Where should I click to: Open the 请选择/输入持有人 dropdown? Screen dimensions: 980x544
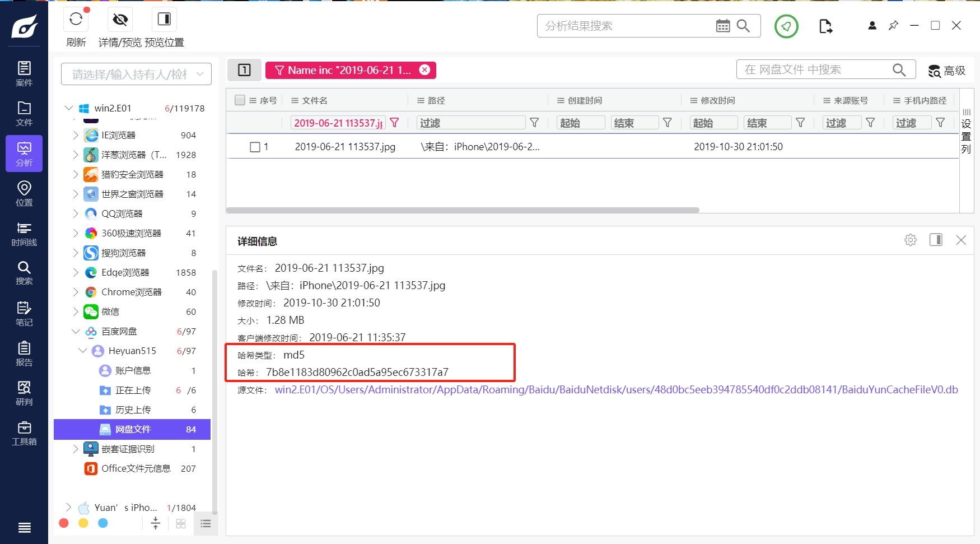[x=136, y=74]
